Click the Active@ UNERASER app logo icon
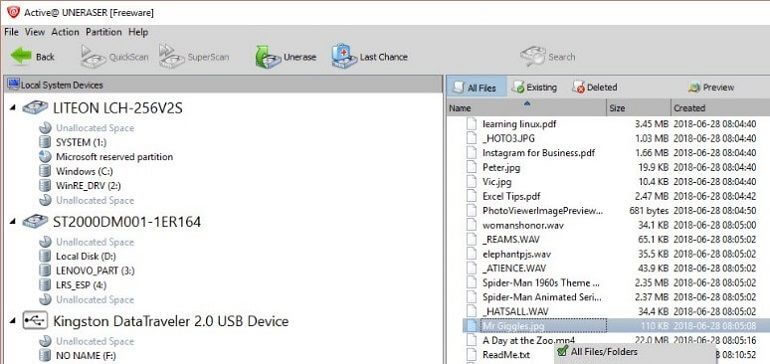Screen dimensions: 770x364 point(13,12)
